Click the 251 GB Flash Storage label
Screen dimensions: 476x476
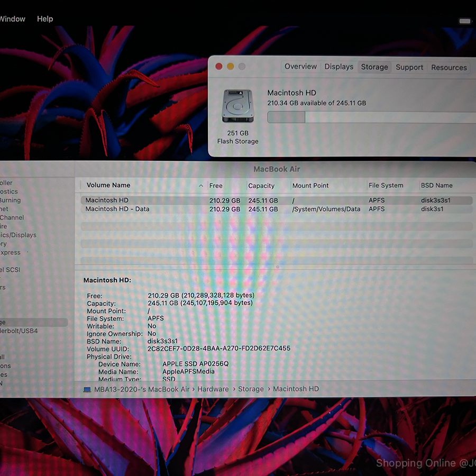[237, 137]
